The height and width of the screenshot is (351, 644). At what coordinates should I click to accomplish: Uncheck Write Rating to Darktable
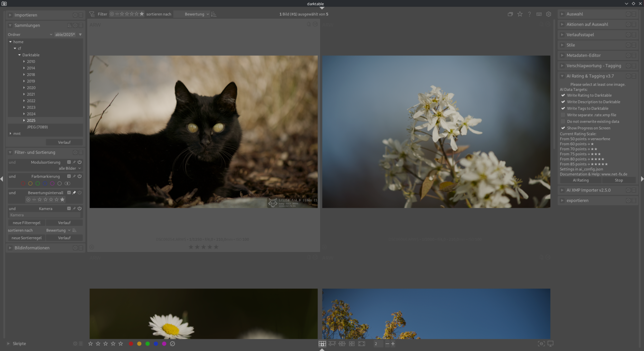pyautogui.click(x=563, y=95)
